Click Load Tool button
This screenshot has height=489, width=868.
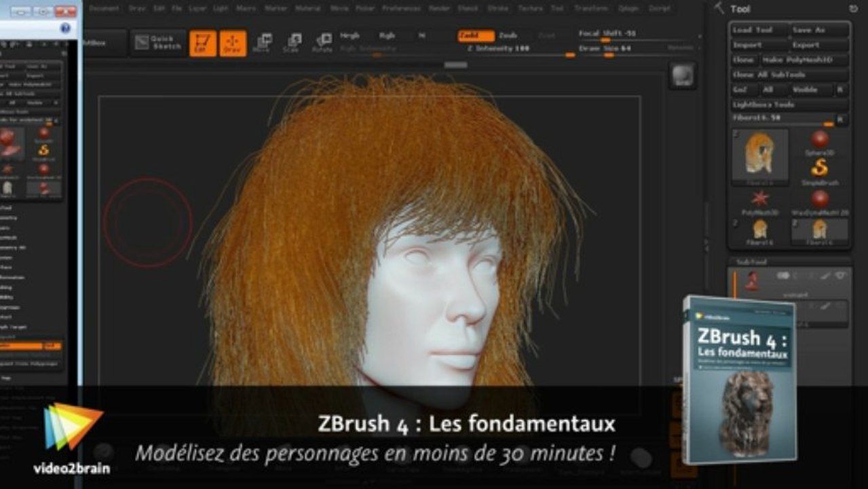pos(759,30)
